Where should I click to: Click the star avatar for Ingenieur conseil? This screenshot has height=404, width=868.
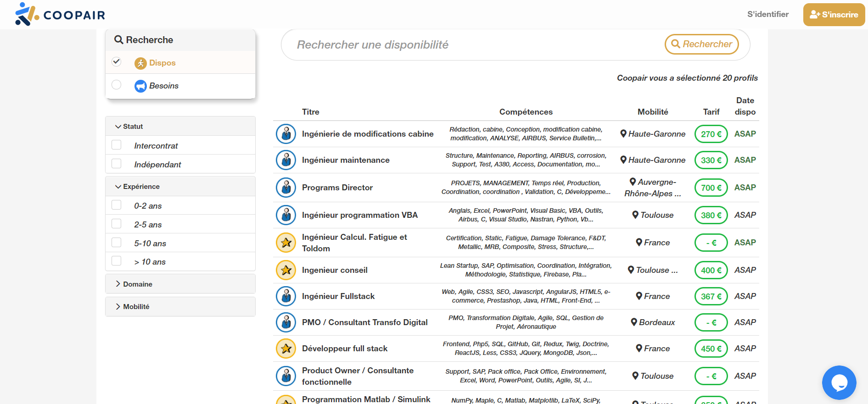click(x=286, y=270)
